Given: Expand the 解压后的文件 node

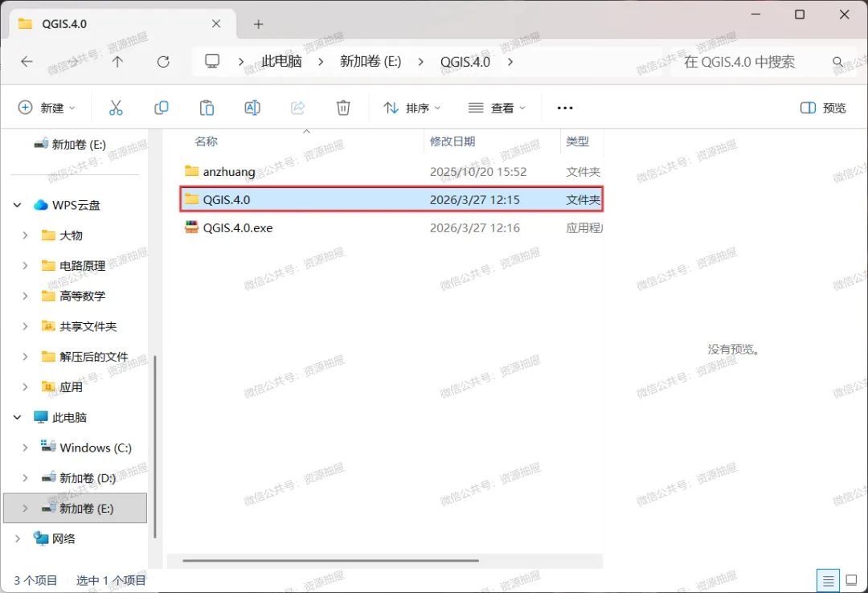Looking at the screenshot, I should pos(25,357).
